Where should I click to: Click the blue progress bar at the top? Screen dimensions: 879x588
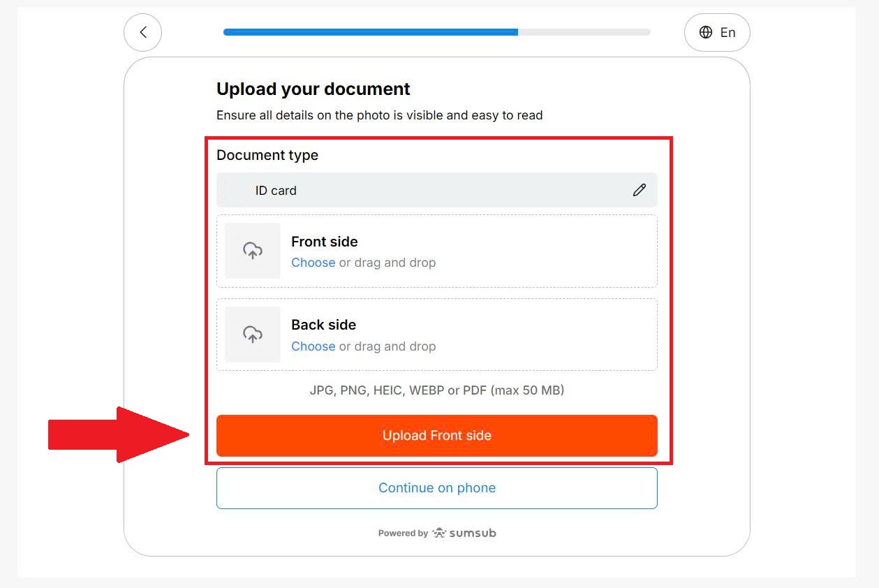[370, 32]
